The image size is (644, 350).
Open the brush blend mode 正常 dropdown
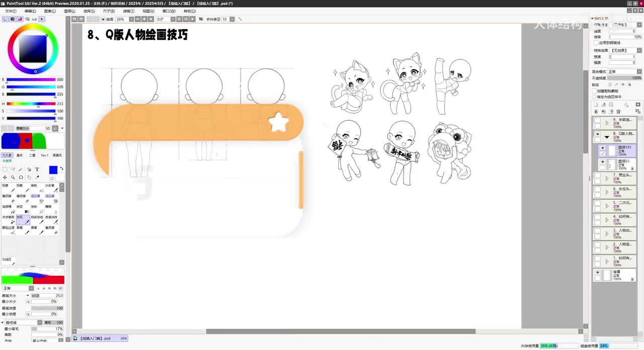[18, 288]
